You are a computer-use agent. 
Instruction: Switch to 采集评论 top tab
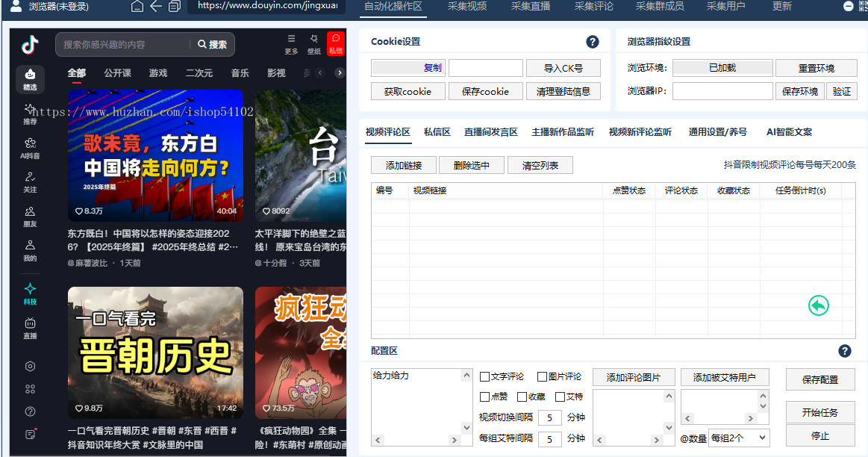[x=593, y=6]
